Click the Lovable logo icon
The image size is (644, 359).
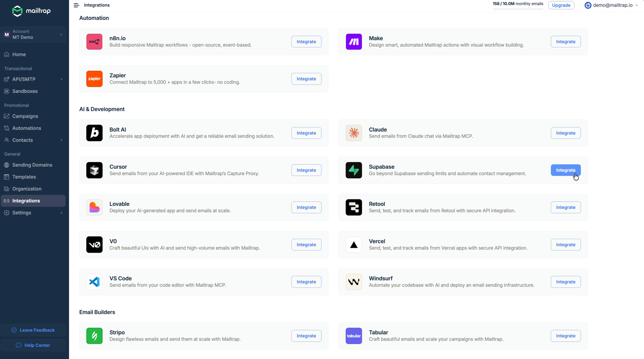[94, 207]
